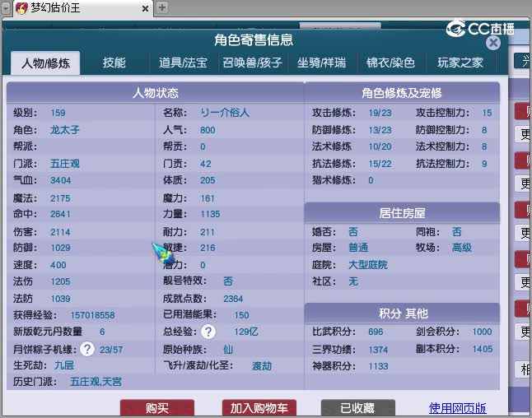532x418 pixels.
Task: Click 人物状态 section header
Action: (156, 93)
